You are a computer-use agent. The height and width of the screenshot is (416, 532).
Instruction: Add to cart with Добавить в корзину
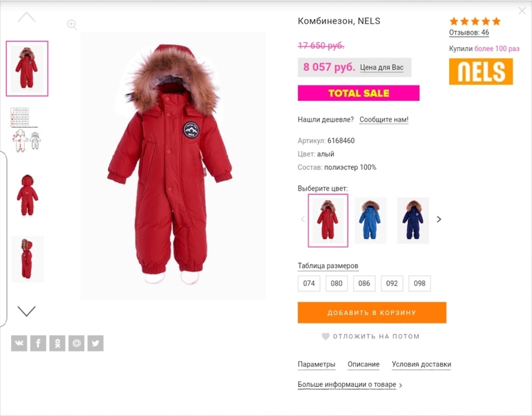point(372,312)
